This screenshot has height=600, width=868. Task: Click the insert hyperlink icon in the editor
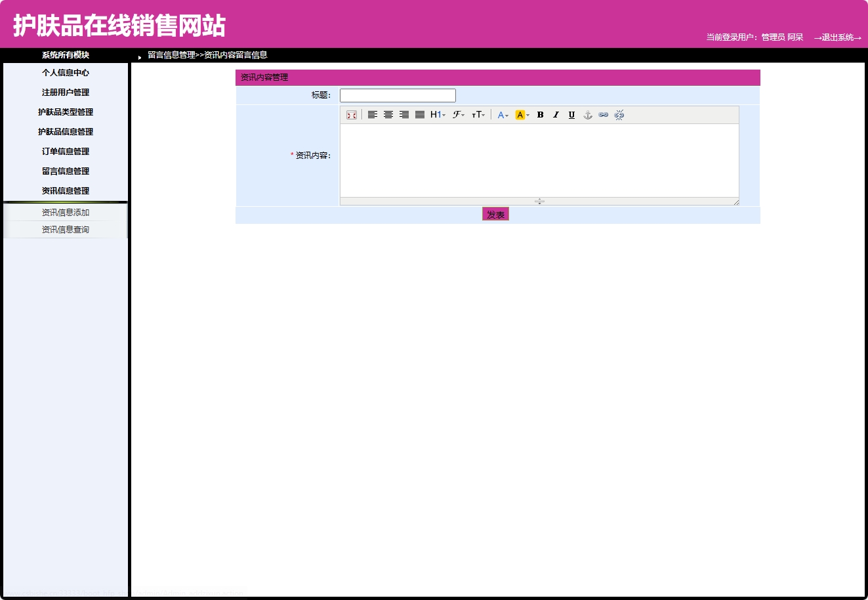pos(603,114)
